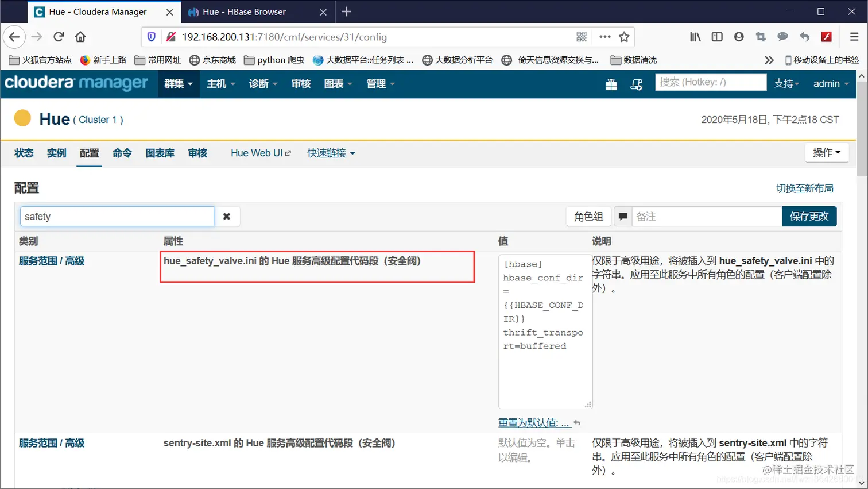Open the 京东商城 bookmark

click(x=212, y=60)
